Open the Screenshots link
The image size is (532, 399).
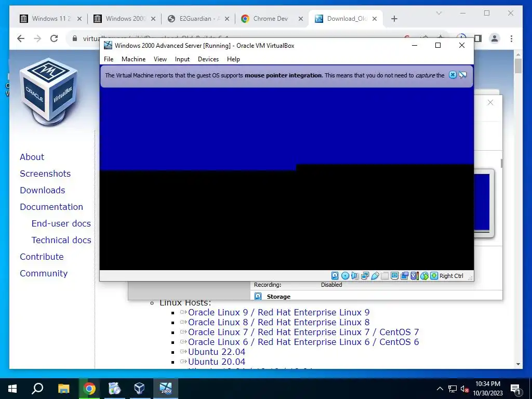click(x=45, y=174)
